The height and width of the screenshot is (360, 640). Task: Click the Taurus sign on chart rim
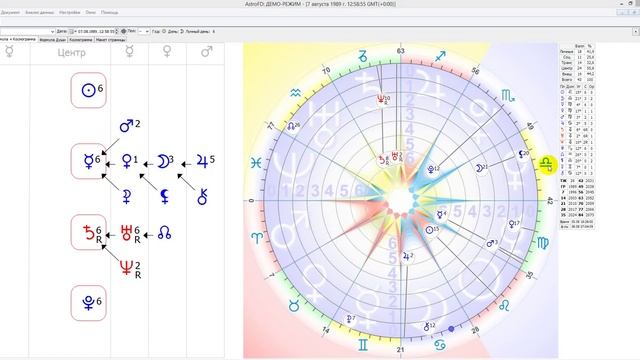click(x=294, y=305)
